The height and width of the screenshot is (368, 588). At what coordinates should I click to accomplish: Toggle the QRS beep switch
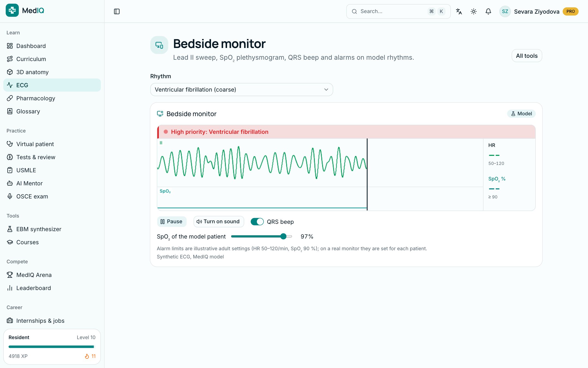coord(257,222)
